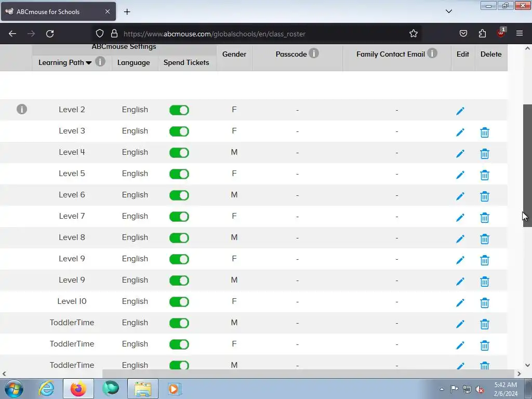The width and height of the screenshot is (532, 399).
Task: Open the Save to Pocket icon
Action: tap(463, 33)
